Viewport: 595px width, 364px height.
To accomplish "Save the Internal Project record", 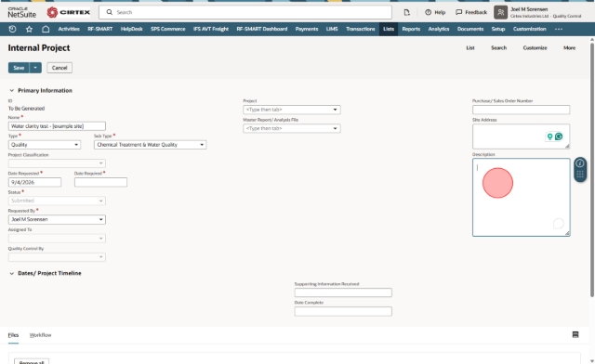I will point(19,68).
